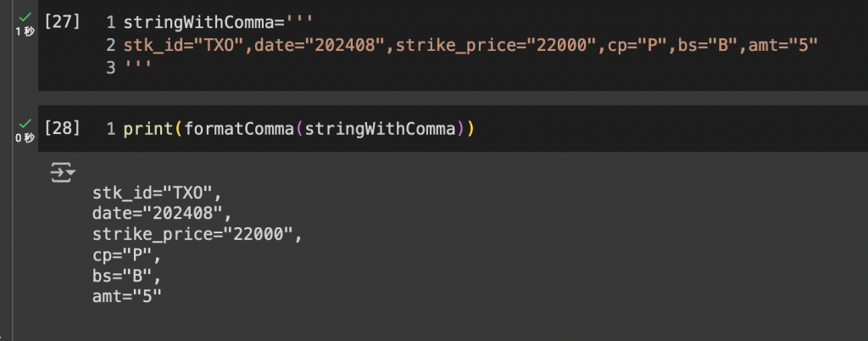Click the strike_price="22000", output line
The width and height of the screenshot is (868, 341).
point(198,234)
